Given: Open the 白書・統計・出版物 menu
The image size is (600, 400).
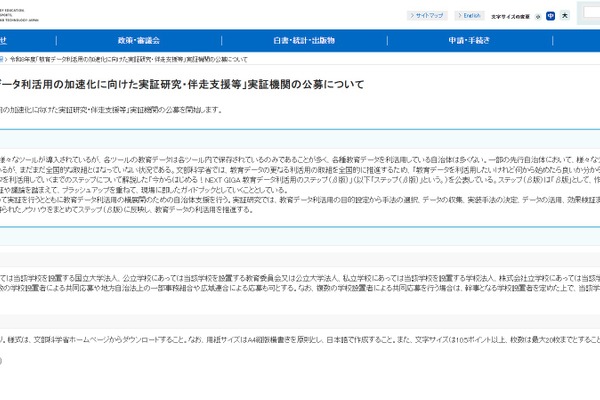Looking at the screenshot, I should [x=304, y=41].
